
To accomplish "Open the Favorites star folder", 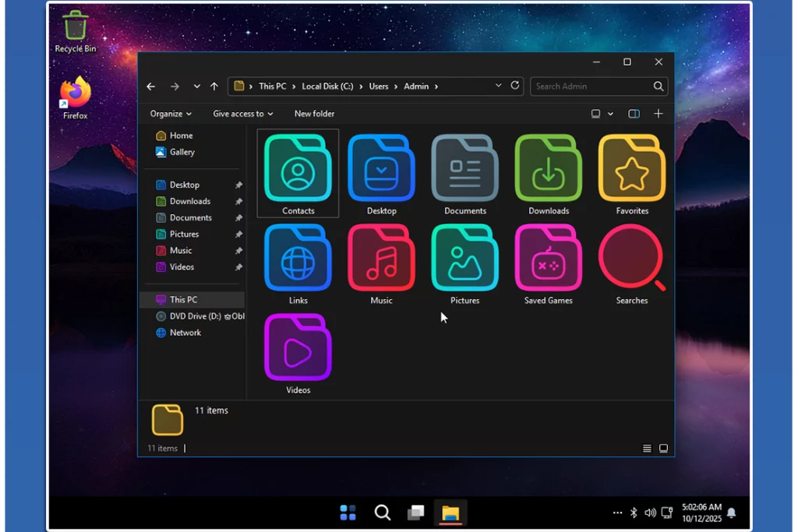I will [631, 169].
